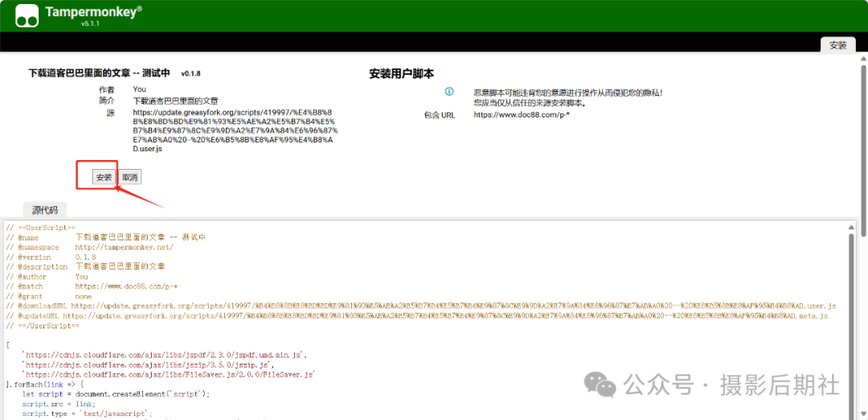The image size is (868, 420).
Task: Click the FileSaver.js URL line
Action: point(168,375)
